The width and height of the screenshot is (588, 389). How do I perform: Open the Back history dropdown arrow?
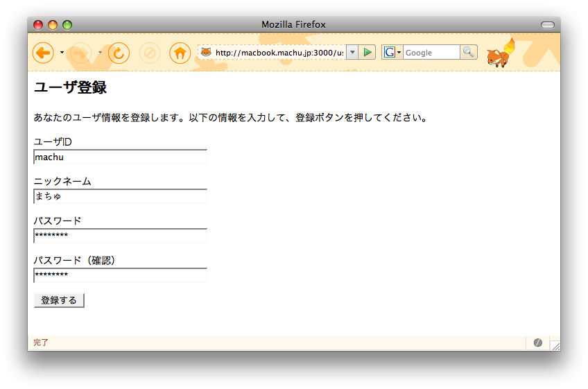click(x=62, y=53)
